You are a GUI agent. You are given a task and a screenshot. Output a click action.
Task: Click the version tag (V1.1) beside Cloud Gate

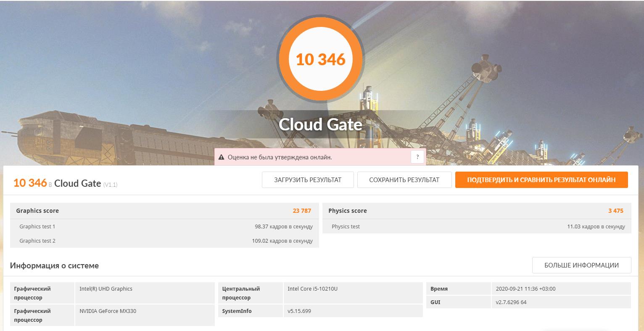tap(110, 185)
